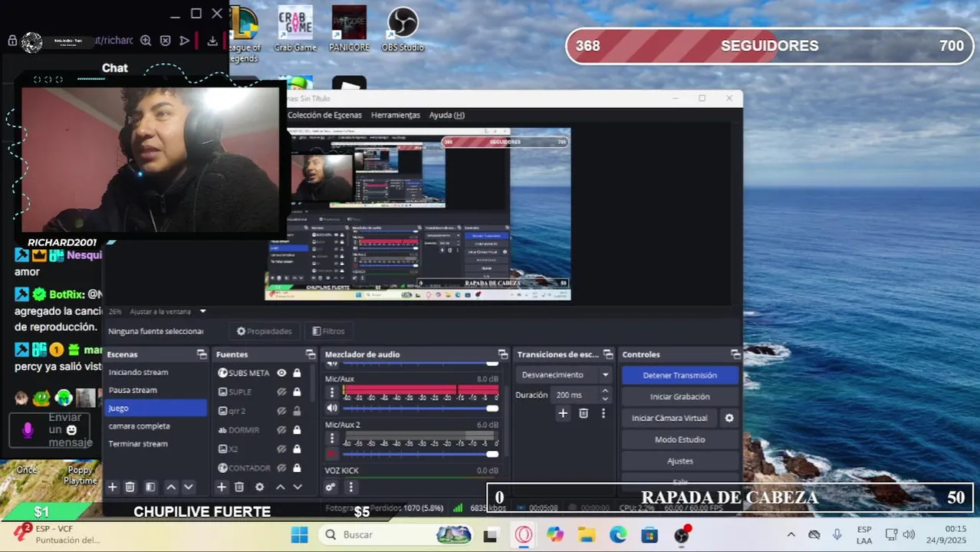
Task: Move the scene down with the arrow
Action: point(188,487)
